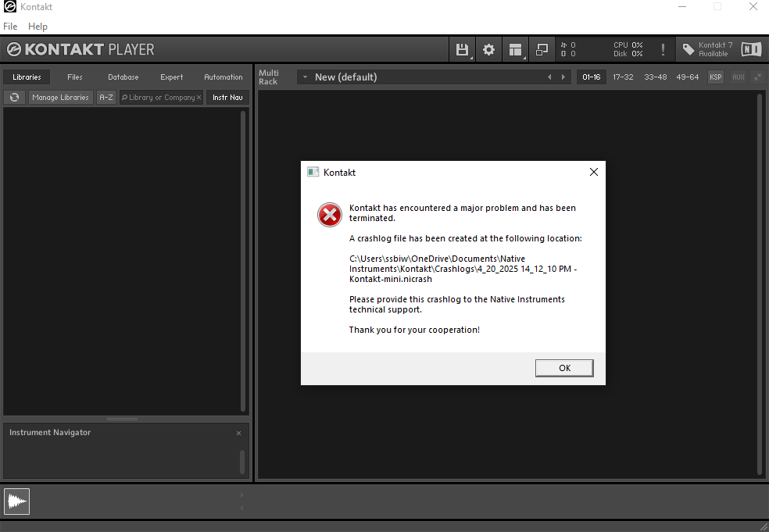This screenshot has width=769, height=532.
Task: Click the Instrument Navigator scrollbar
Action: pyautogui.click(x=242, y=462)
